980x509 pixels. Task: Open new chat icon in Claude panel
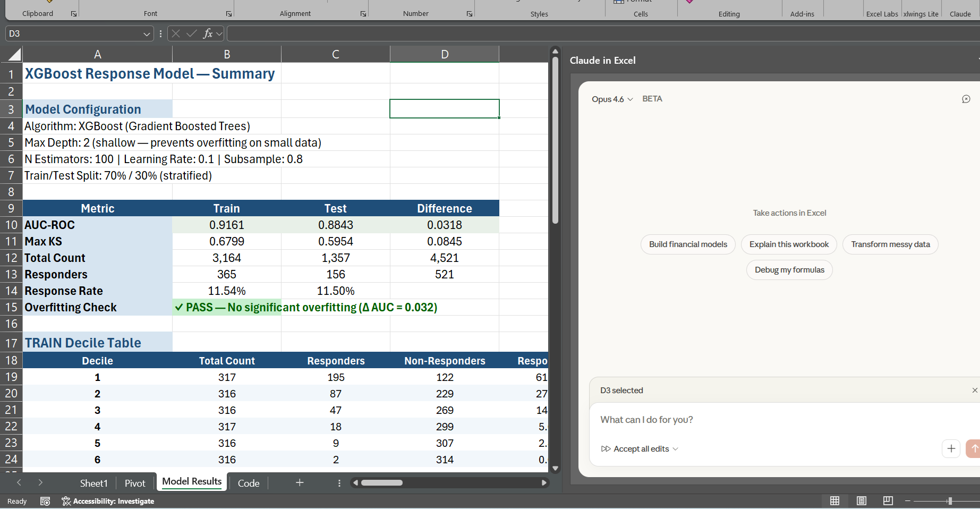tap(966, 99)
